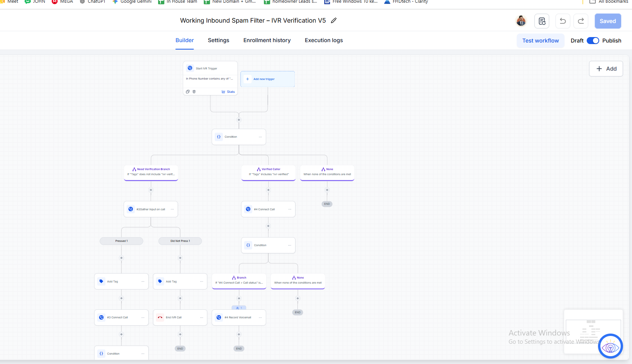Viewport: 632px width, 364px height.
Task: Open options of End IVR Call
Action: tap(201, 318)
